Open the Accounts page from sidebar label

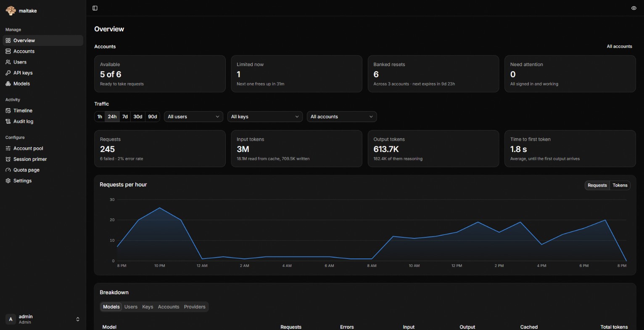(x=24, y=51)
